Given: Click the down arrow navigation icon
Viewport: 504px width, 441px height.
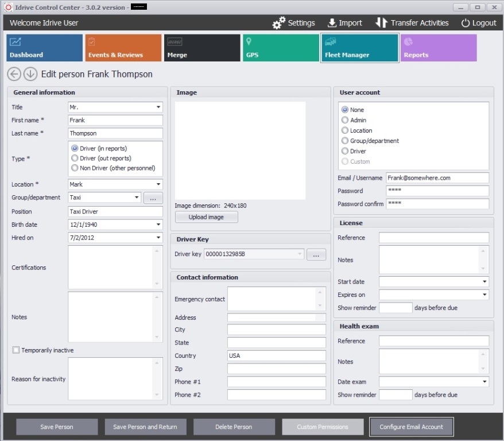Looking at the screenshot, I should point(30,74).
